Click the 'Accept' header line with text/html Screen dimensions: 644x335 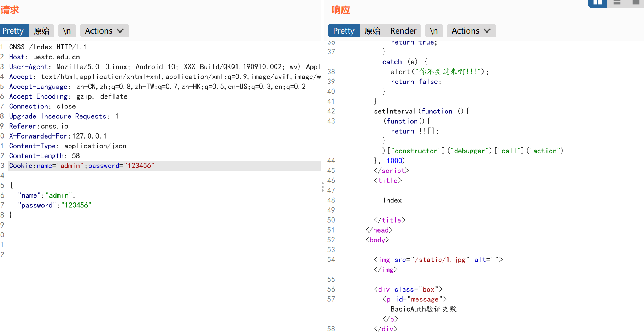(165, 77)
